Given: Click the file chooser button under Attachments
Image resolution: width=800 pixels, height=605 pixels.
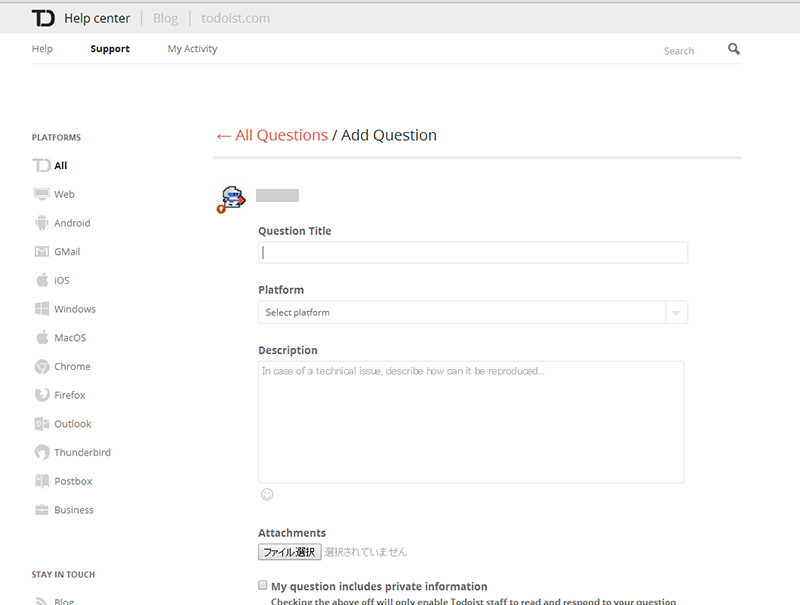Looking at the screenshot, I should pos(289,552).
